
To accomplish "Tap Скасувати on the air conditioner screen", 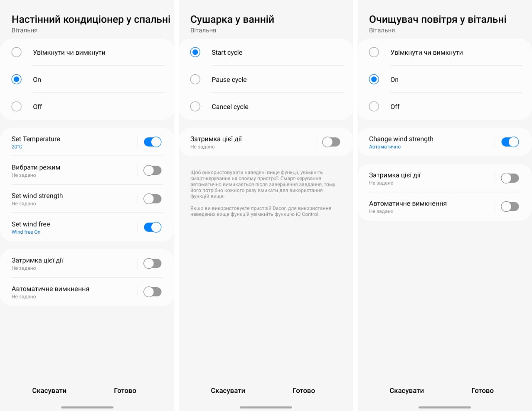I will click(49, 391).
